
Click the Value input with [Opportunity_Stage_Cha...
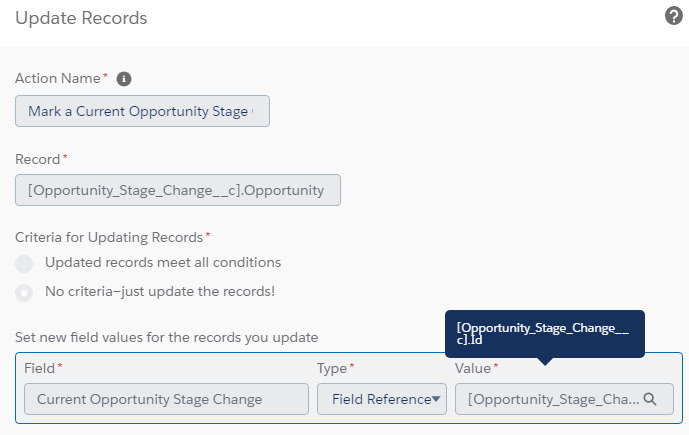pos(564,399)
